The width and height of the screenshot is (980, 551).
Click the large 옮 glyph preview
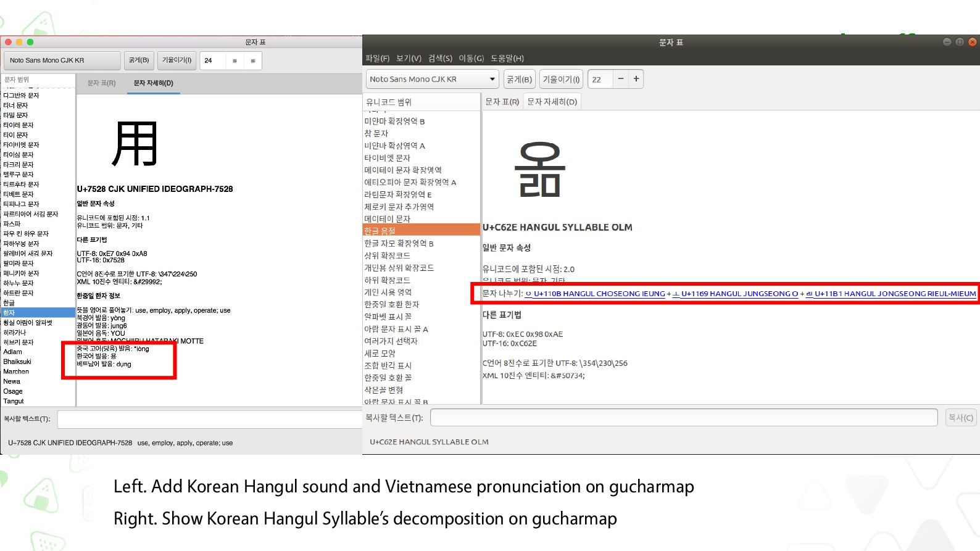[x=540, y=169]
